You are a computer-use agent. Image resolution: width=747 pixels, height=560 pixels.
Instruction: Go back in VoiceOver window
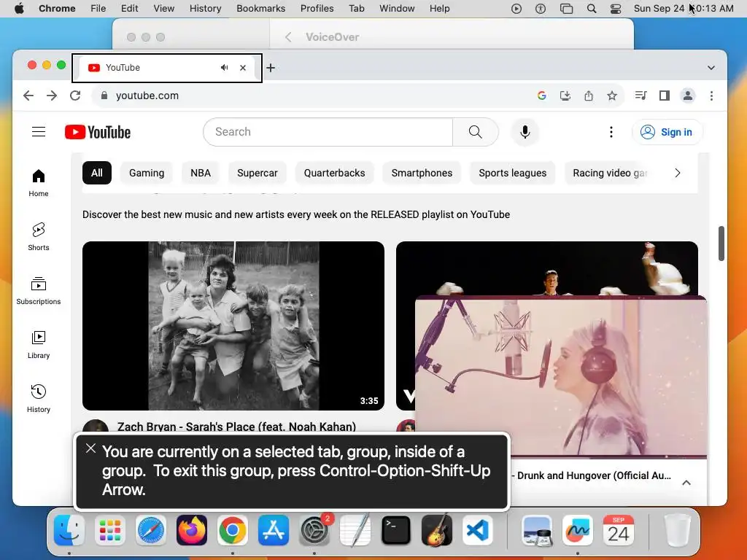(287, 37)
